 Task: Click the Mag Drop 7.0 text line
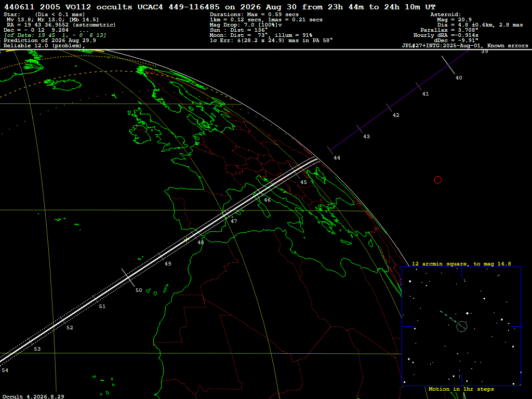pos(246,25)
